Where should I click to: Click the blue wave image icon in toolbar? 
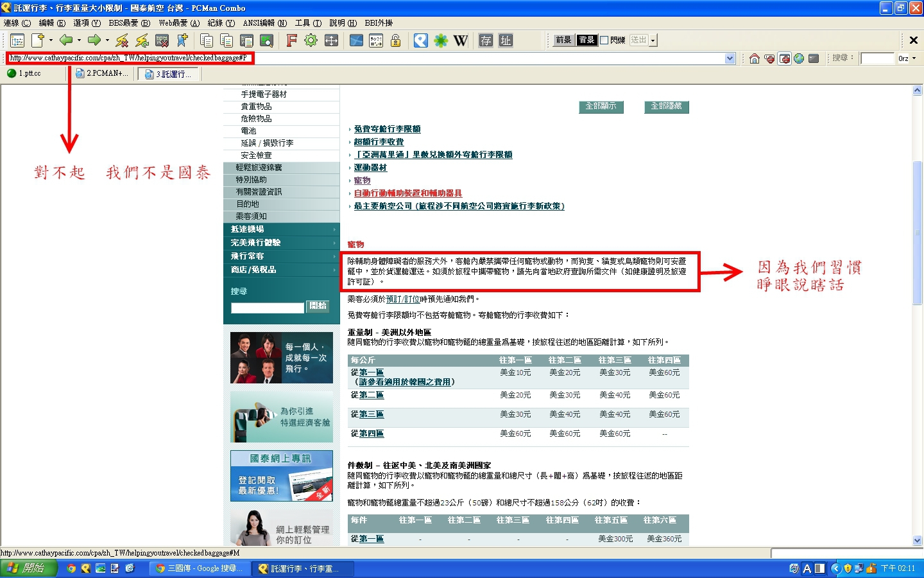(356, 40)
